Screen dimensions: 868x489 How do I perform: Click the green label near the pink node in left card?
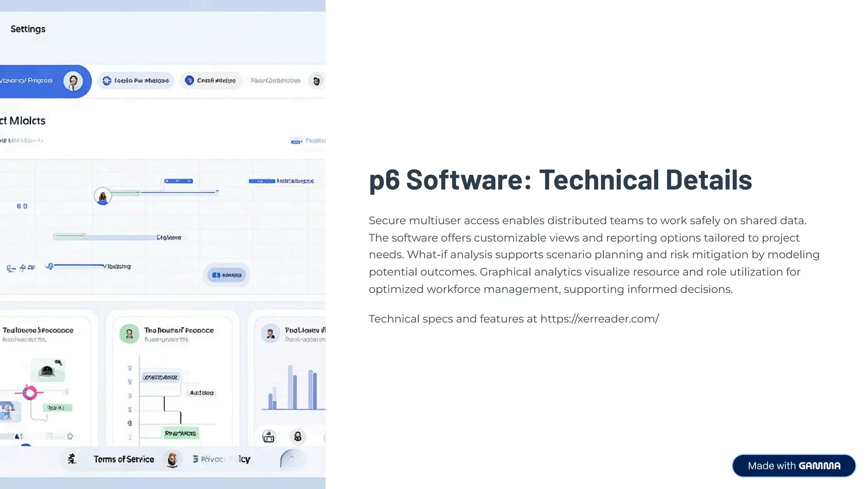[x=58, y=408]
